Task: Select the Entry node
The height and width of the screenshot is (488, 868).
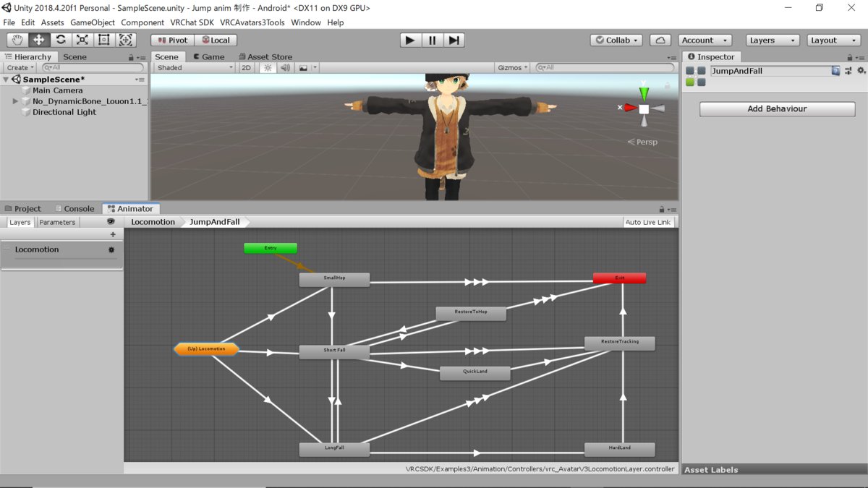Action: [x=271, y=248]
